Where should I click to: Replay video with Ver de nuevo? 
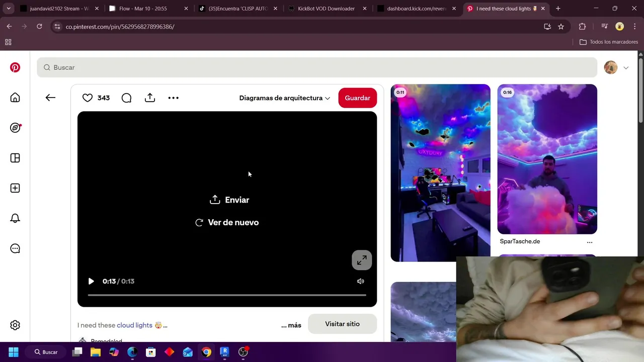coord(227,222)
